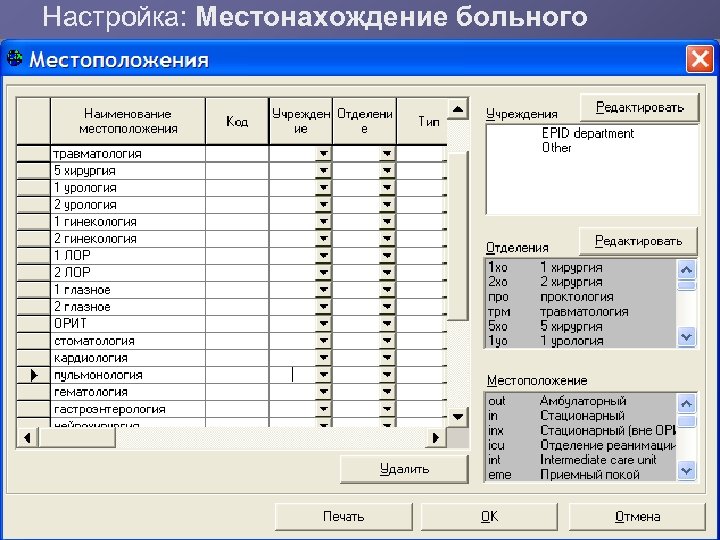Expand the Отделение dropdown for кардиология
Image resolution: width=720 pixels, height=540 pixels.
pos(387,358)
